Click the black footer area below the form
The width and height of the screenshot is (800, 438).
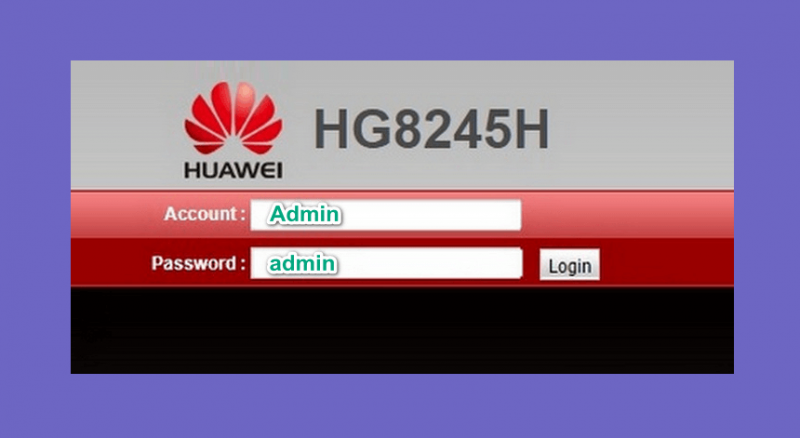pos(402,330)
